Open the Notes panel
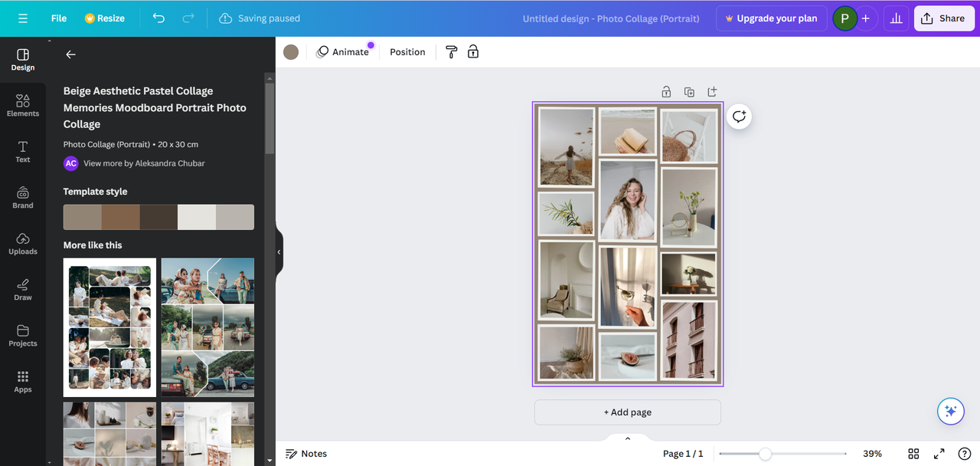 click(306, 454)
